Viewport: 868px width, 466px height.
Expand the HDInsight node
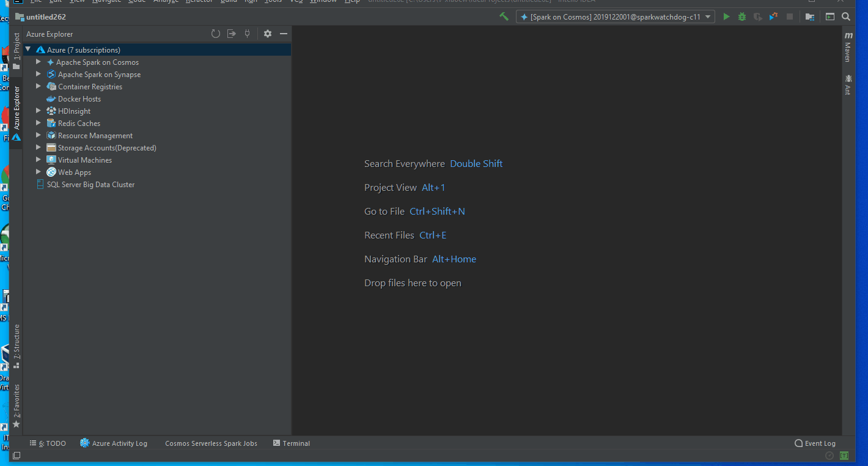(x=38, y=111)
